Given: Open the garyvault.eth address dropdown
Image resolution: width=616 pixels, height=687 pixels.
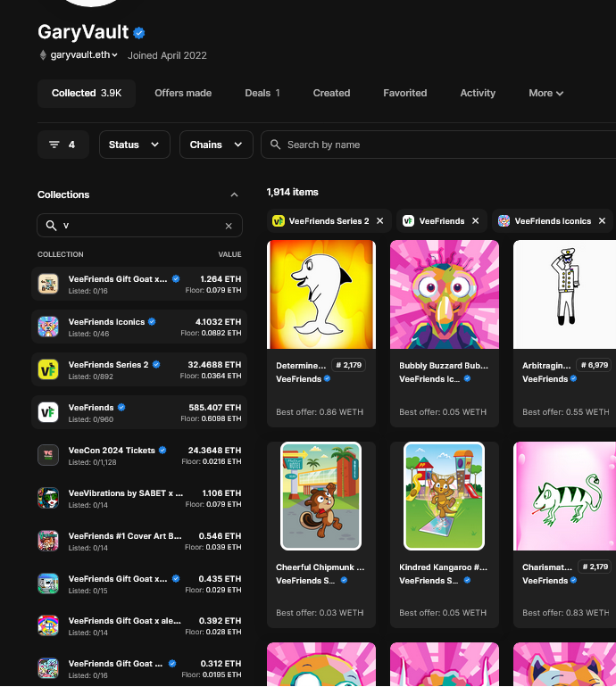Looking at the screenshot, I should 84,55.
